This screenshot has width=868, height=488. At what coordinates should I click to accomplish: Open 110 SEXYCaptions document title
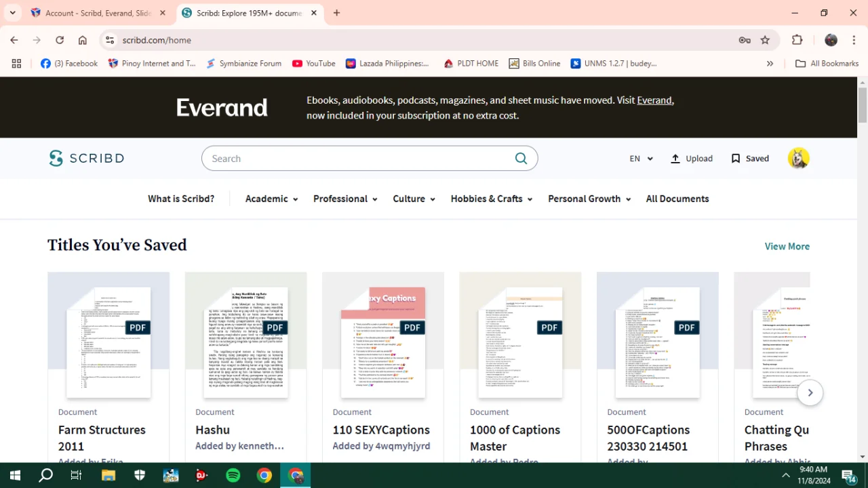[x=381, y=430]
